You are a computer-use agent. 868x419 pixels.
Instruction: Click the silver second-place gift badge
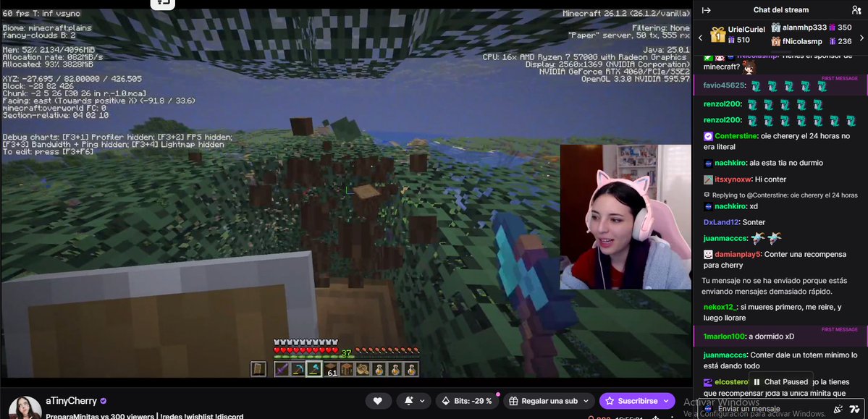tap(776, 27)
